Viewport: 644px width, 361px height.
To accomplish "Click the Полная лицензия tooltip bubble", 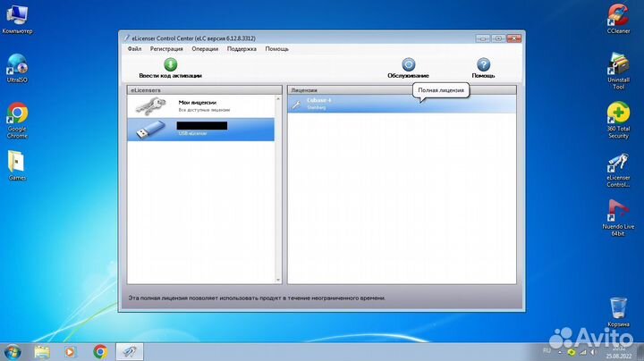I will tap(441, 90).
